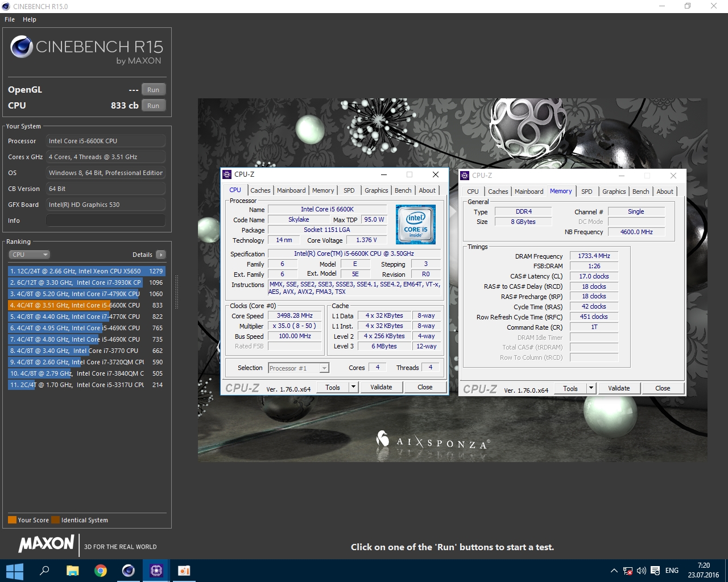The height and width of the screenshot is (582, 728).
Task: Open the Help menu in Cinebench
Action: pyautogui.click(x=30, y=19)
